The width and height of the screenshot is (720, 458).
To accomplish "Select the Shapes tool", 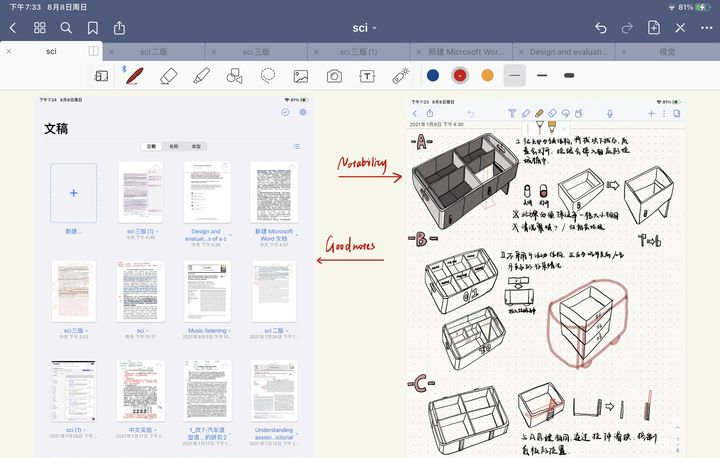I will click(235, 76).
